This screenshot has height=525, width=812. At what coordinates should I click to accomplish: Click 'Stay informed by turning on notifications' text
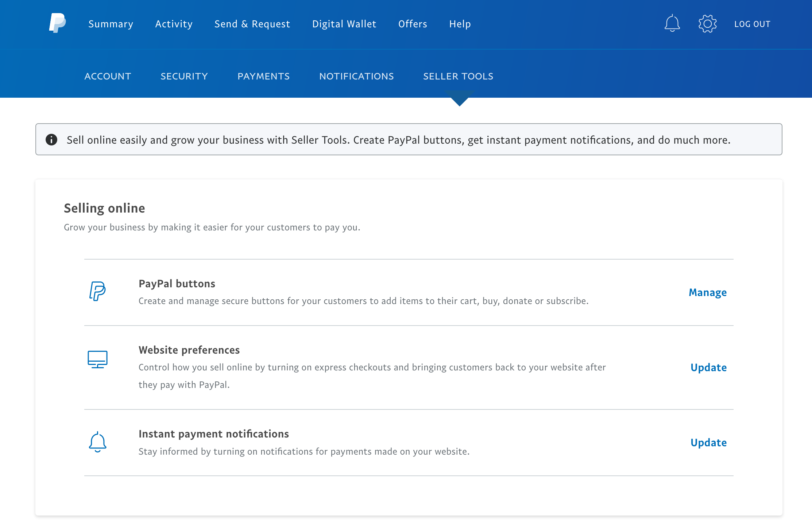tap(304, 451)
